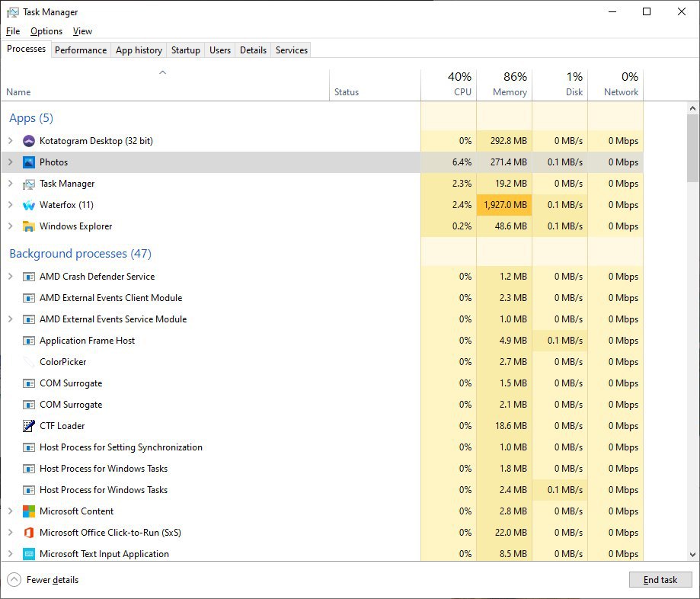This screenshot has width=700, height=599.
Task: Switch to the Services tab
Action: [x=292, y=50]
